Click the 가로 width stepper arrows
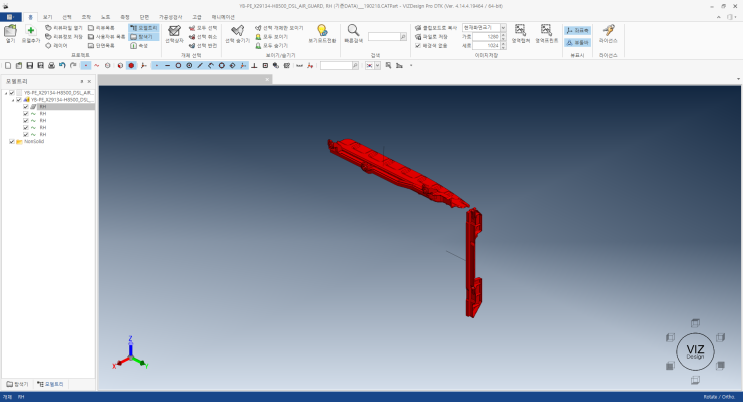 (x=503, y=37)
